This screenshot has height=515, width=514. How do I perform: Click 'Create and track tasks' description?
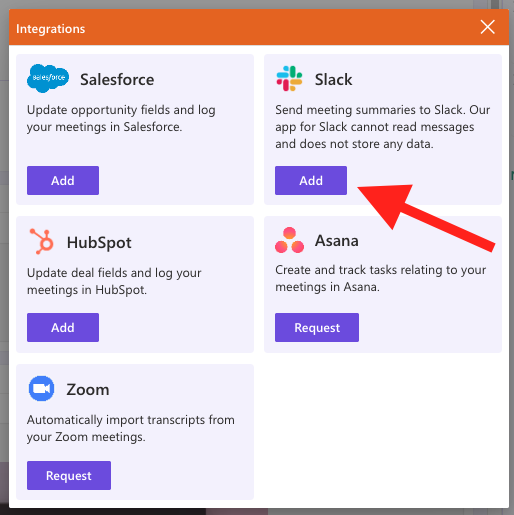click(380, 278)
